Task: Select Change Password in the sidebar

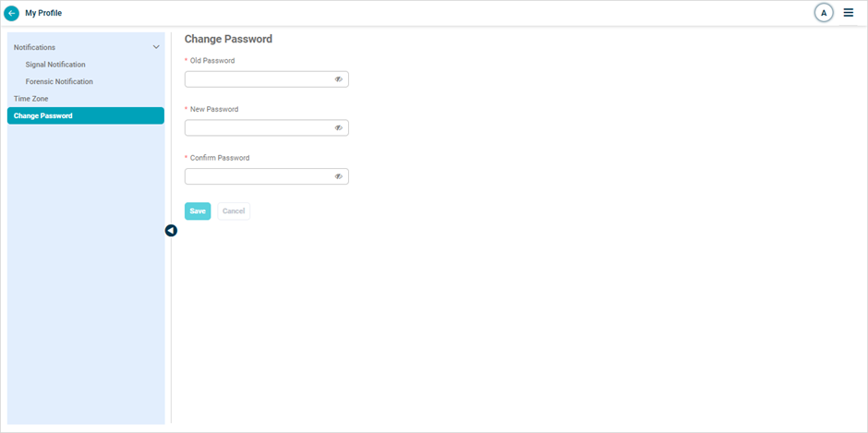Action: pyautogui.click(x=43, y=115)
